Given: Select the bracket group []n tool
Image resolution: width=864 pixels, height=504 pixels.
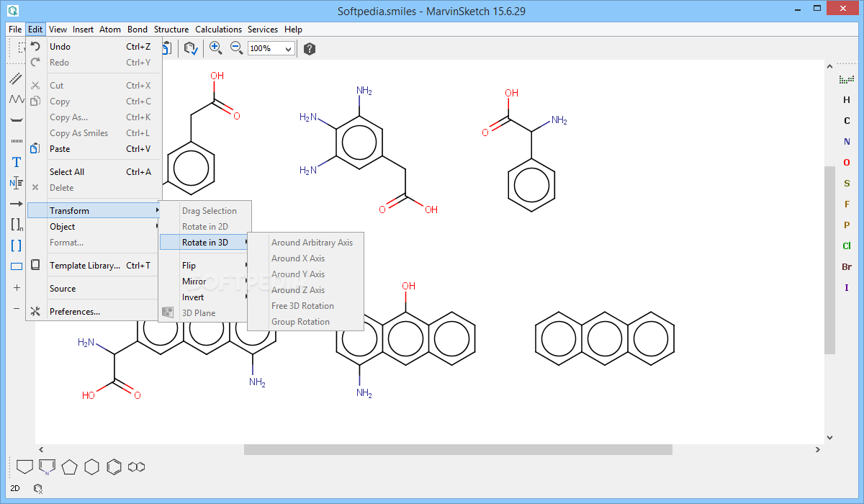Looking at the screenshot, I should pos(17,225).
